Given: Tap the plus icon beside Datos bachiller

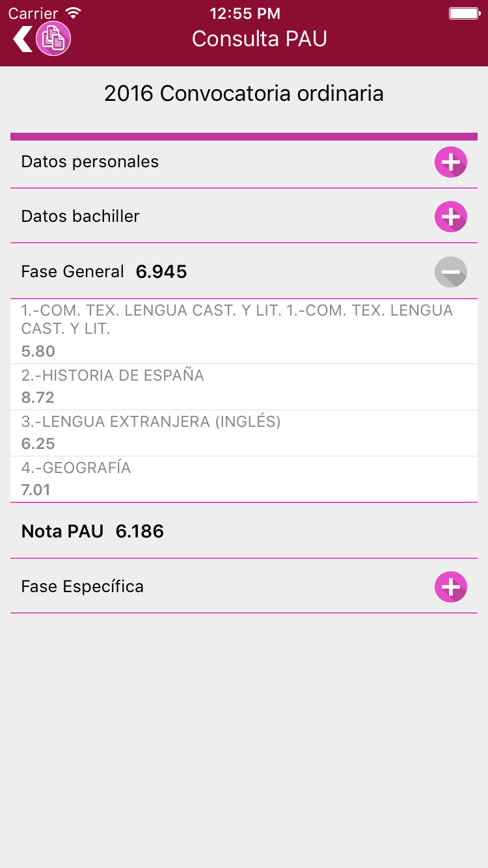Looking at the screenshot, I should [450, 216].
